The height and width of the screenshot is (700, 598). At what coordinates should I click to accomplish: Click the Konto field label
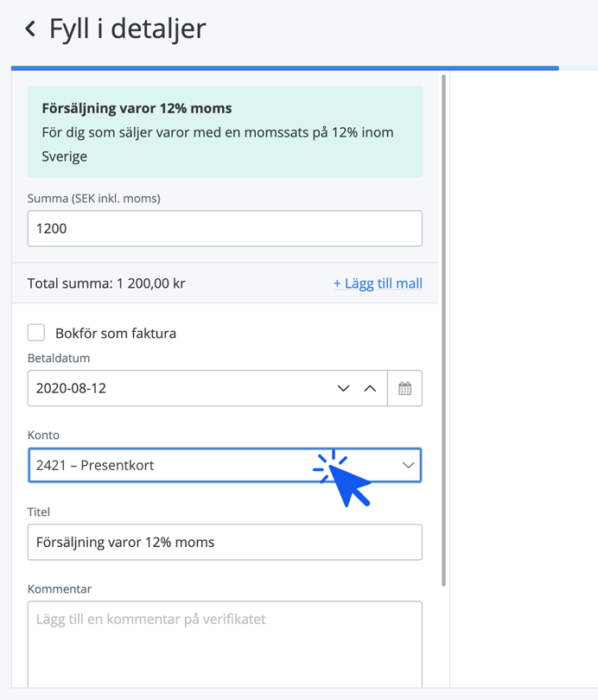[x=43, y=436]
